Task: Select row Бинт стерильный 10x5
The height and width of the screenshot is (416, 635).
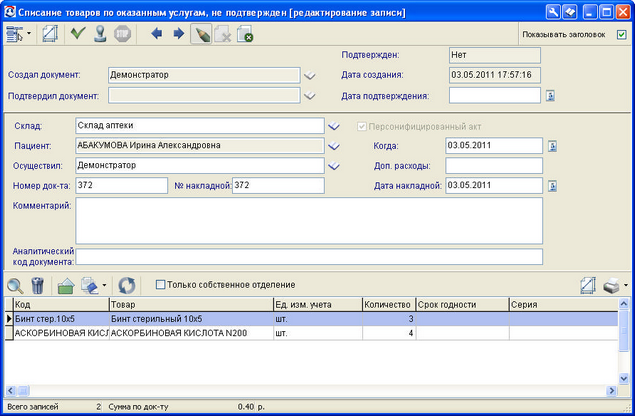Action: tap(311, 319)
